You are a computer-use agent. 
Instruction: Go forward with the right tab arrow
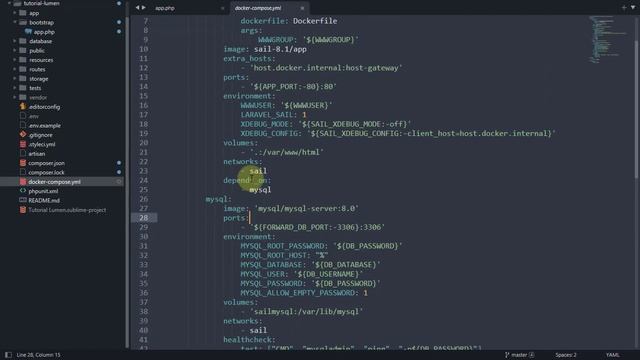click(144, 8)
